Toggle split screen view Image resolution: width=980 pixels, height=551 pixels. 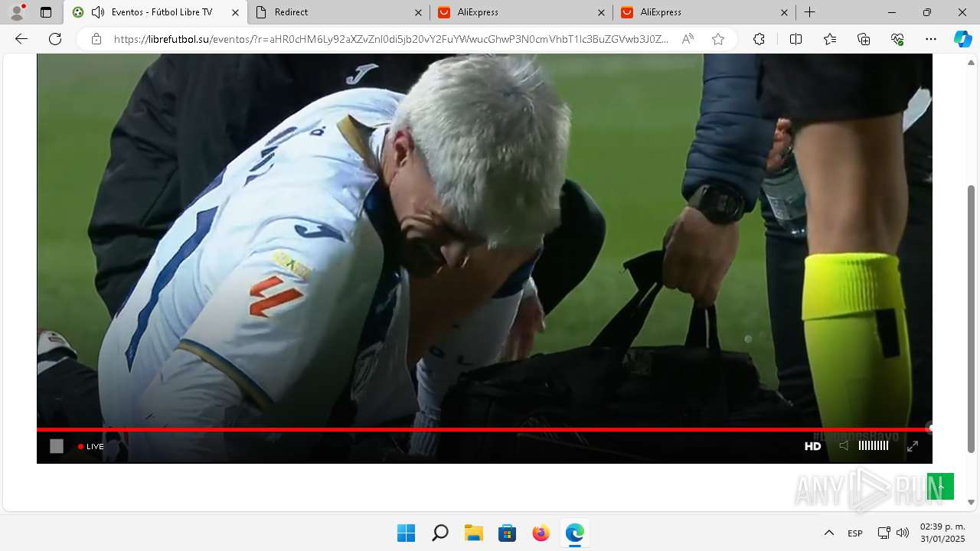tap(795, 39)
